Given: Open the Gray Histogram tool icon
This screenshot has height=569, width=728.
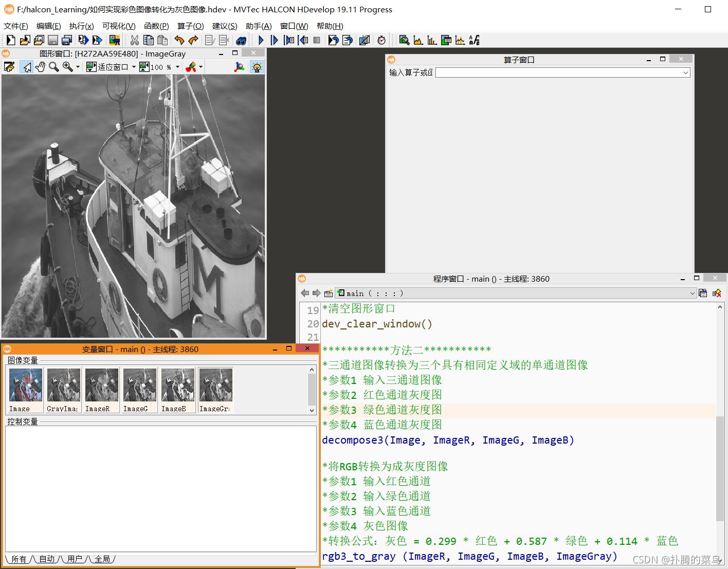Looking at the screenshot, I should pyautogui.click(x=418, y=40).
